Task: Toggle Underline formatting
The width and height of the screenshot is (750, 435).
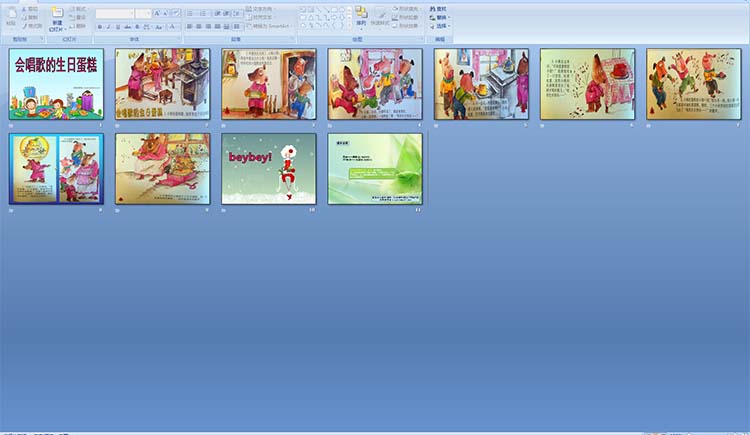Action: (118, 27)
